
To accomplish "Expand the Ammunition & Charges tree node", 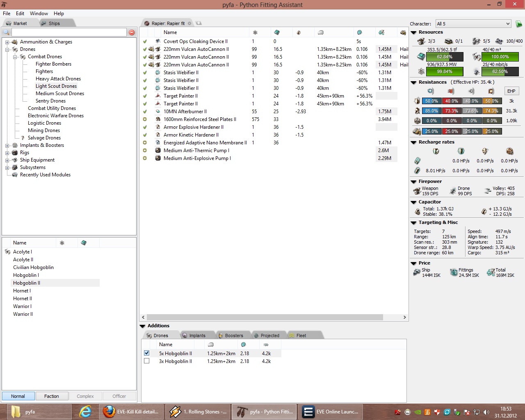I will (x=7, y=42).
